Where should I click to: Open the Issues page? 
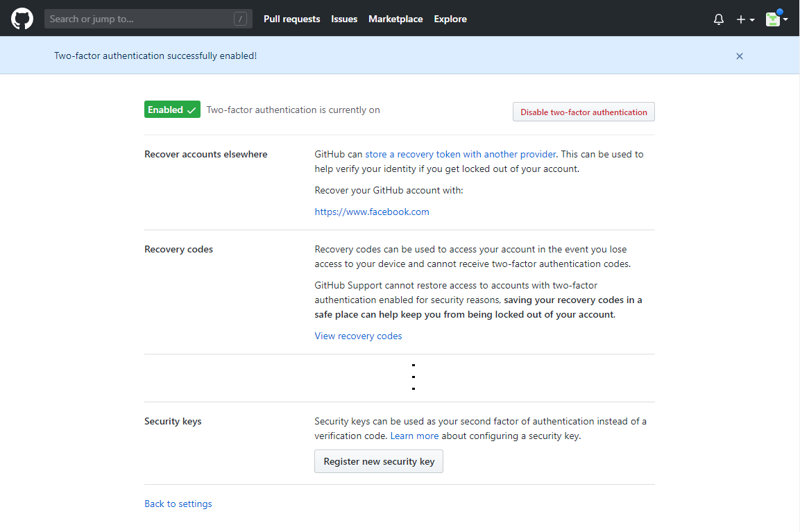344,19
